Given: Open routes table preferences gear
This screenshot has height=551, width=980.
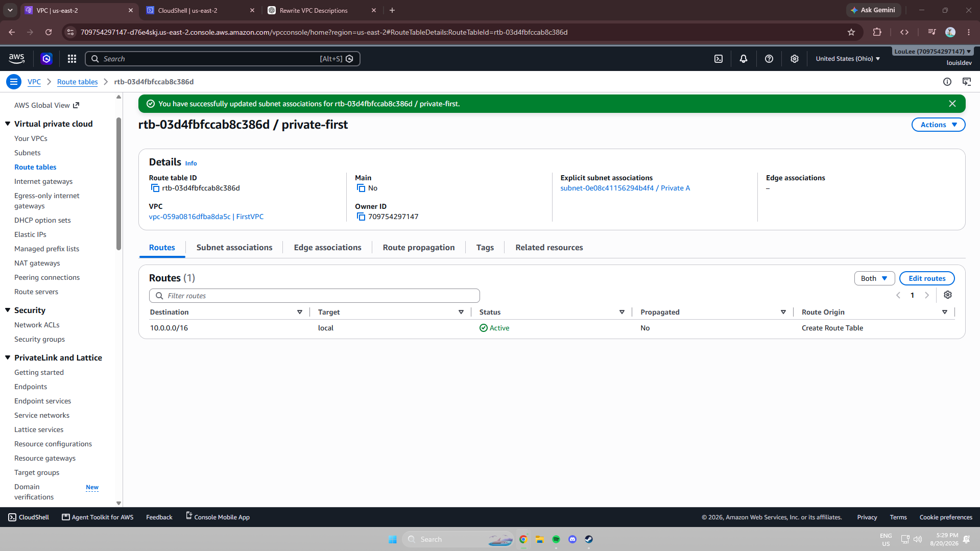Looking at the screenshot, I should (948, 295).
